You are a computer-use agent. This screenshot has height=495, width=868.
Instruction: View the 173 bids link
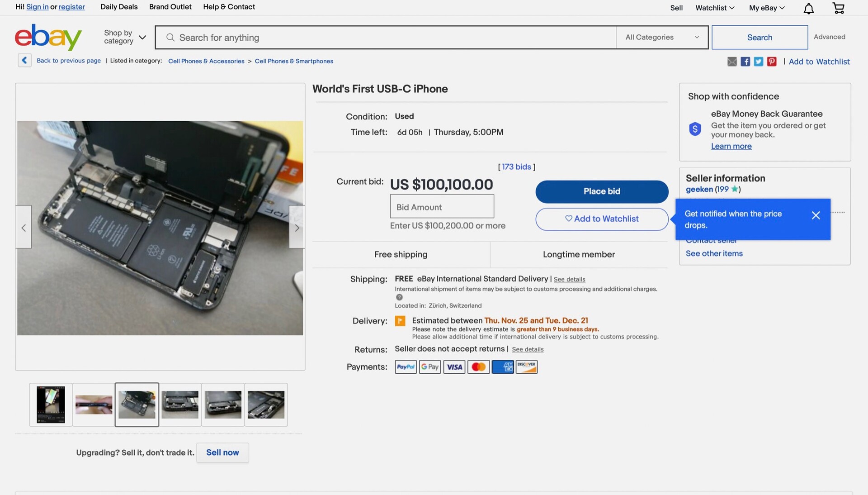[516, 167]
